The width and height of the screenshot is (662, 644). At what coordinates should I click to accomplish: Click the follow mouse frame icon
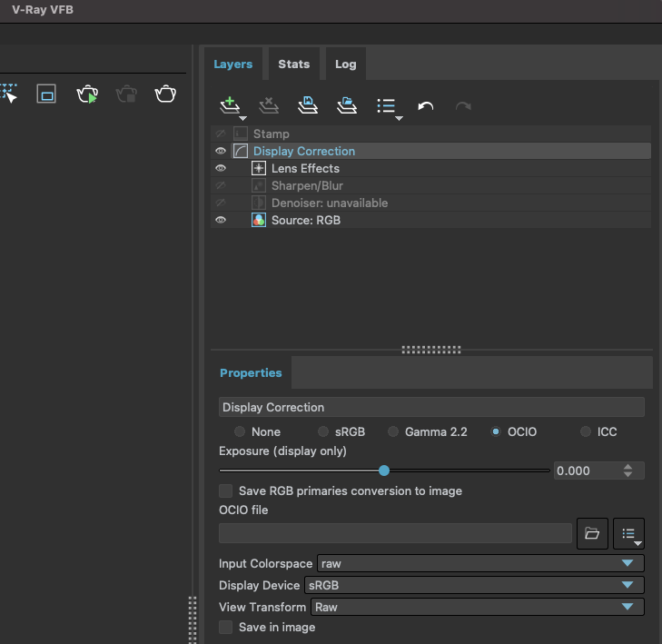click(x=46, y=94)
